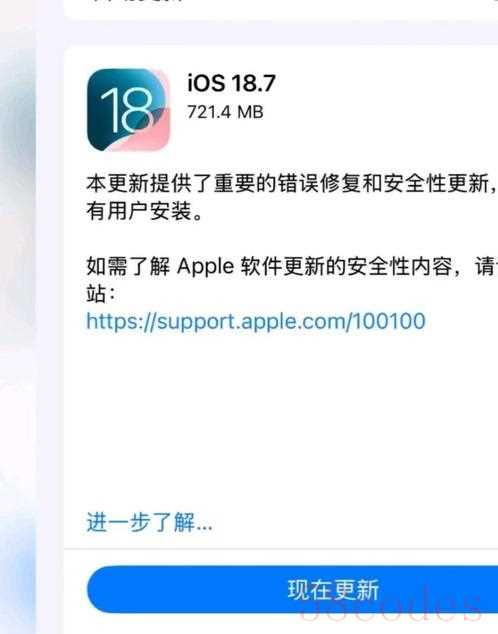The width and height of the screenshot is (498, 634).
Task: Click the 站: text above the link
Action: (101, 294)
